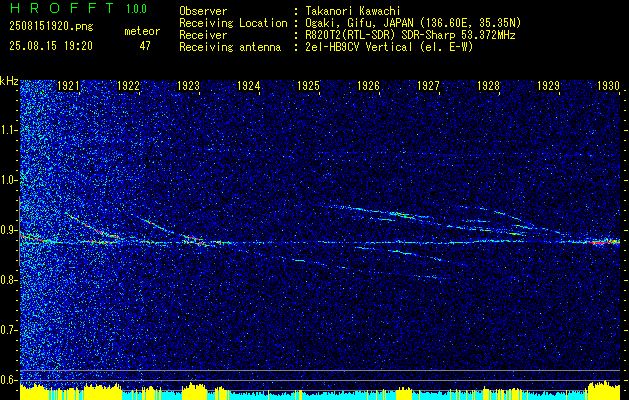Click receiver text R820T2(RTL-SDR) SDR-Sharp 53.372MHz
629x400 pixels.
[x=410, y=35]
